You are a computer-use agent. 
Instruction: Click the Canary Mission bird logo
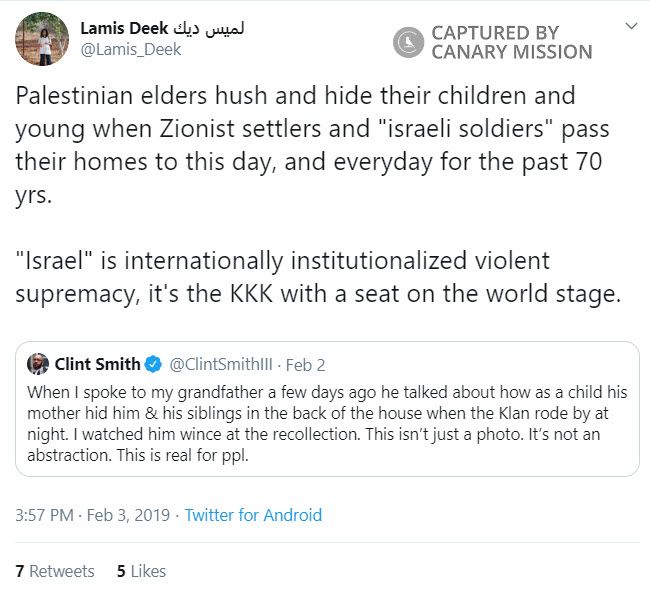(409, 42)
